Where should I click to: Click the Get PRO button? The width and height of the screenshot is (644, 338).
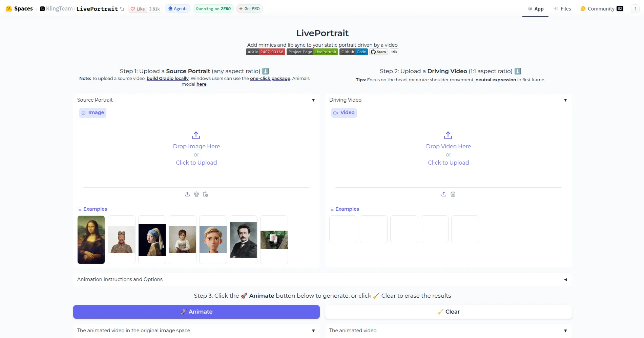tap(249, 9)
